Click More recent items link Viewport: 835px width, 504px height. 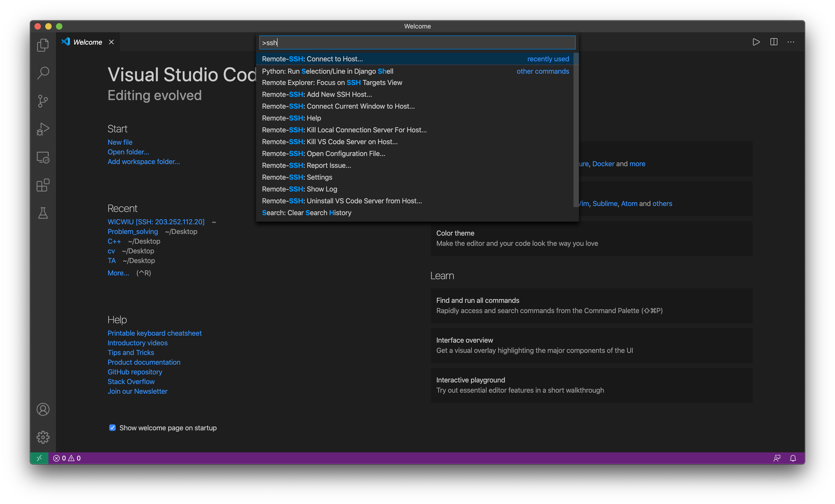[x=118, y=273]
